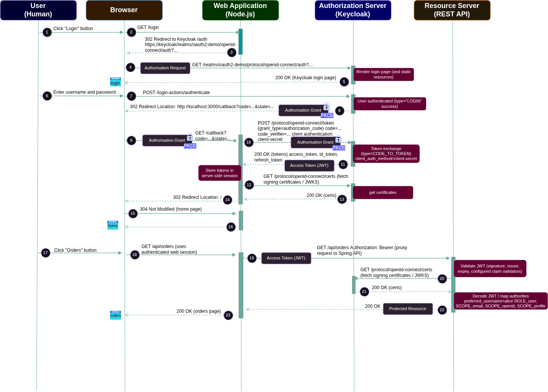Click step number 22 circle
The height and width of the screenshot is (392, 548).
point(442,310)
